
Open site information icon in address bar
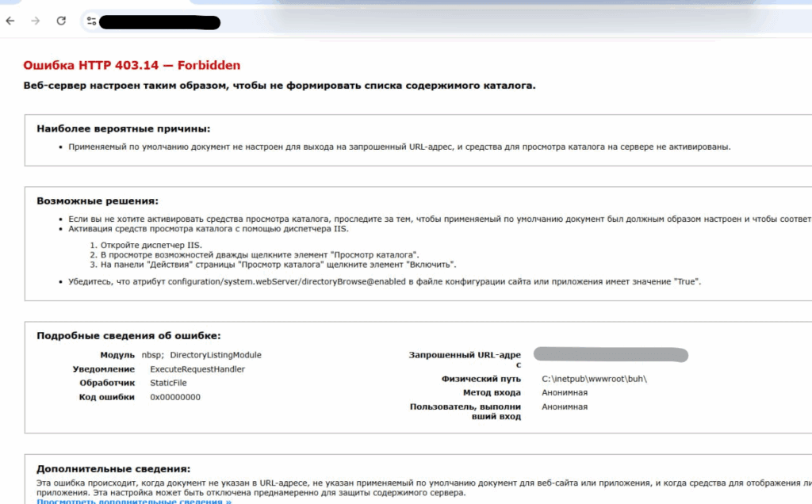click(92, 21)
